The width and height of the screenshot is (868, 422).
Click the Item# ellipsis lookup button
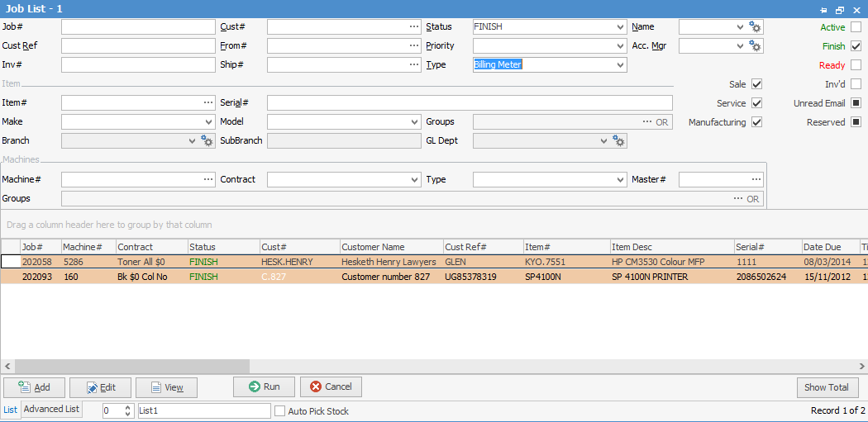coord(207,103)
